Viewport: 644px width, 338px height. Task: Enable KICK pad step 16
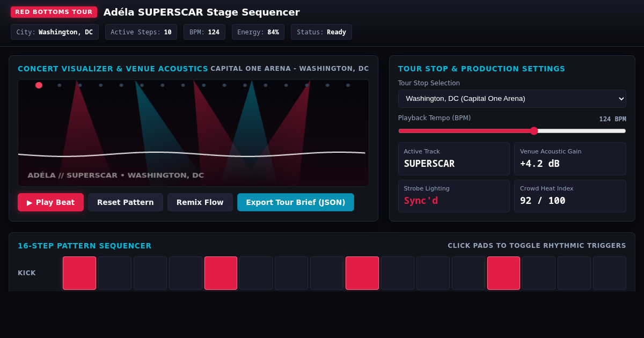point(610,273)
